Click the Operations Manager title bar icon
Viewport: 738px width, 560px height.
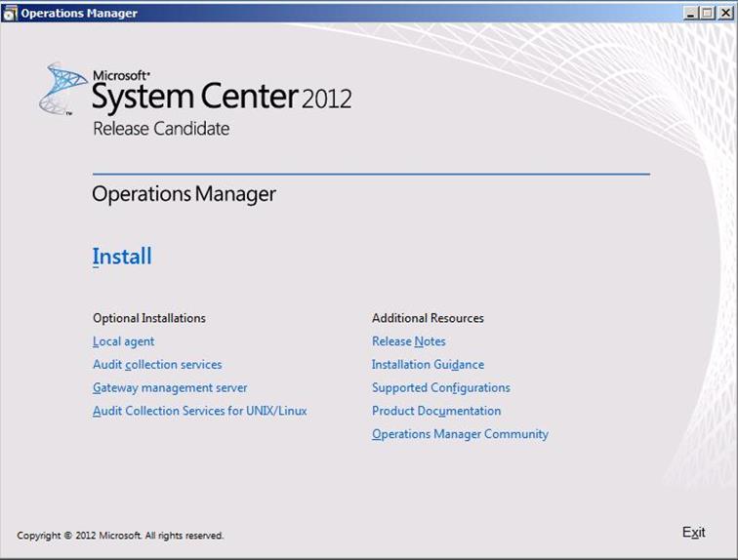pyautogui.click(x=10, y=13)
